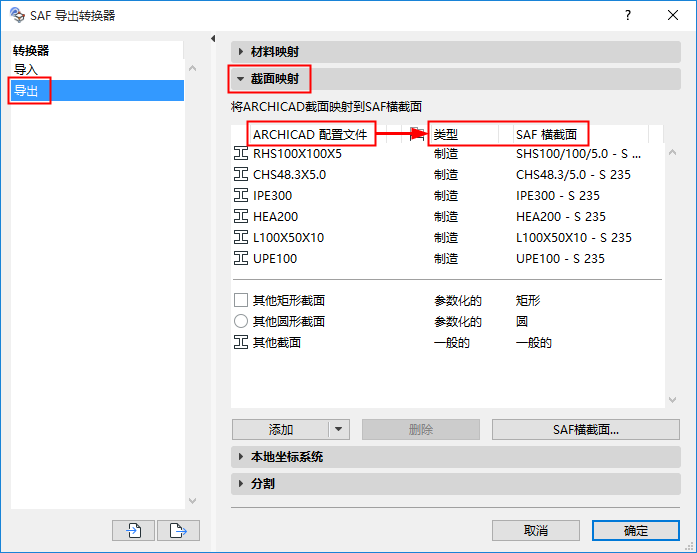Select the IPE300 profile name
The image size is (697, 553).
[272, 196]
